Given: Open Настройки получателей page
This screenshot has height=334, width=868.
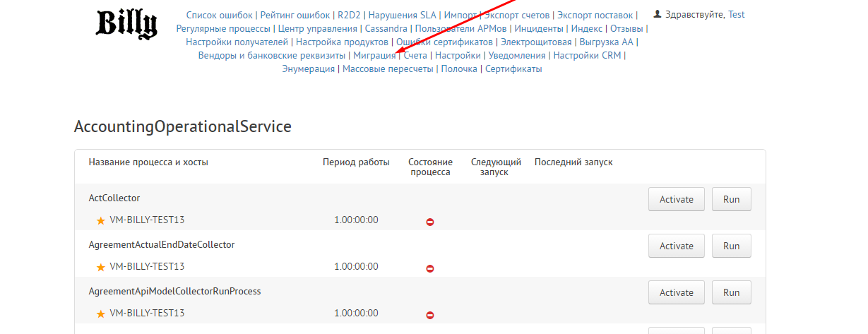Looking at the screenshot, I should (x=237, y=42).
